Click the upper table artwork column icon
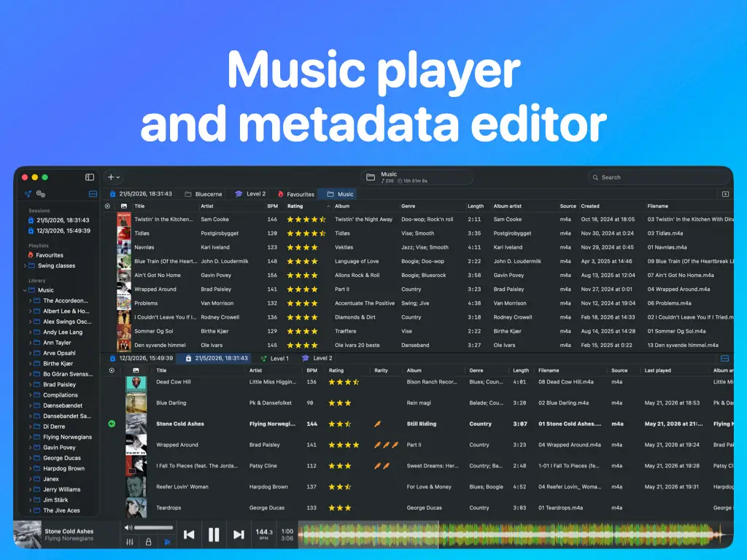This screenshot has height=560, width=747. tap(124, 206)
